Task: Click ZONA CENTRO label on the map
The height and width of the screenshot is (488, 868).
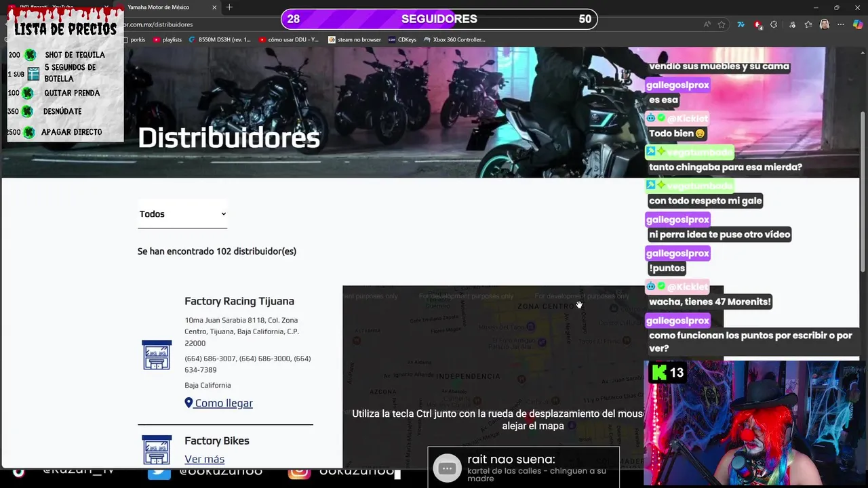Action: point(546,306)
